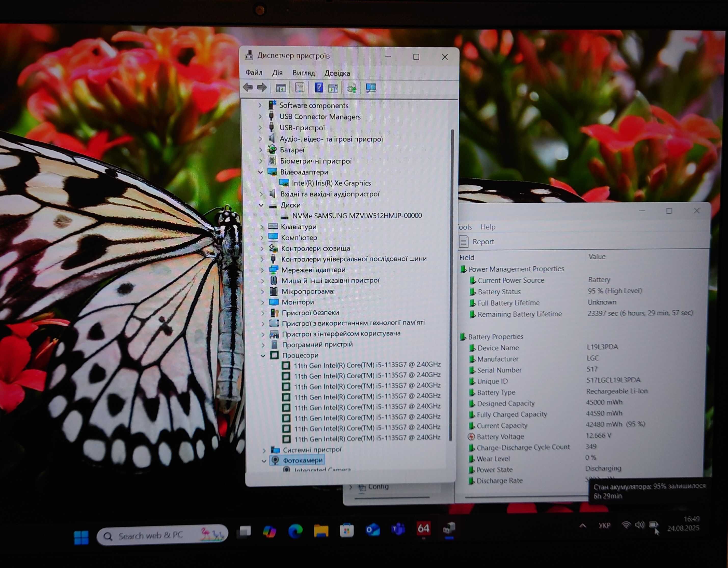This screenshot has width=728, height=568.
Task: Click the blue question mark Help toolbar icon
Action: tap(319, 88)
